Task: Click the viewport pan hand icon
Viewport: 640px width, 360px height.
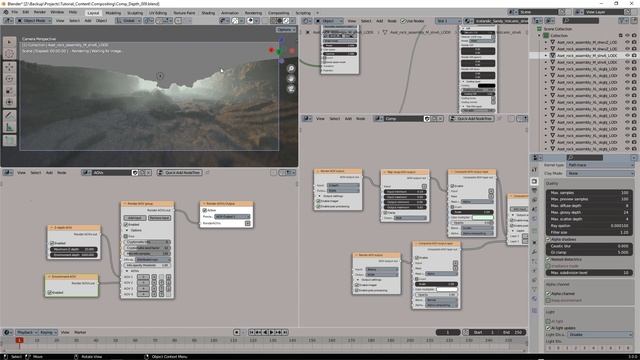Action: point(291,79)
